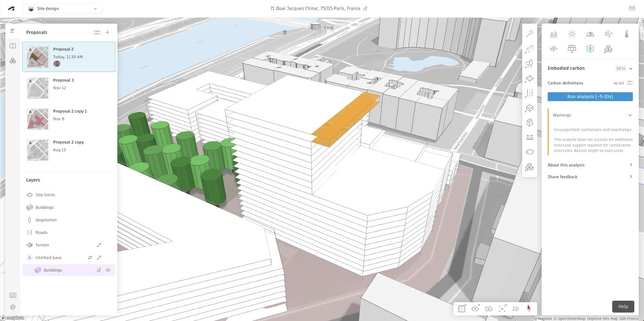This screenshot has width=644, height=321.
Task: Collapse the Warnings section
Action: pyautogui.click(x=630, y=115)
